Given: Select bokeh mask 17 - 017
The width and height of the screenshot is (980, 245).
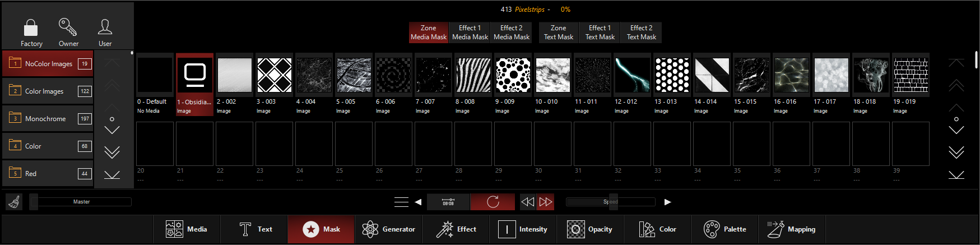Looking at the screenshot, I should pos(832,84).
